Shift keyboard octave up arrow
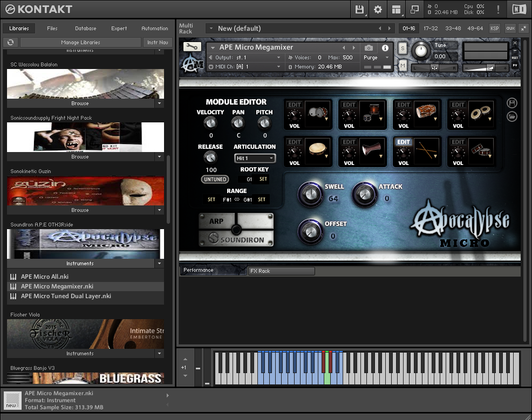This screenshot has width=532, height=420. 185,359
